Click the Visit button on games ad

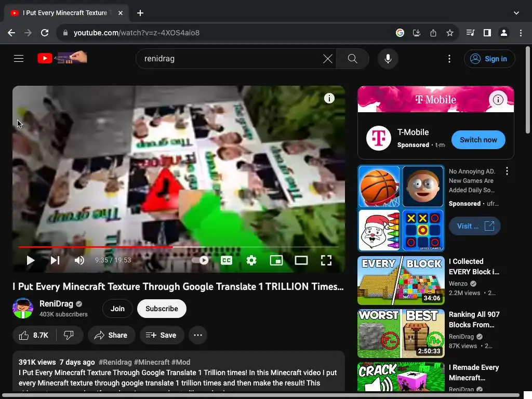475,226
